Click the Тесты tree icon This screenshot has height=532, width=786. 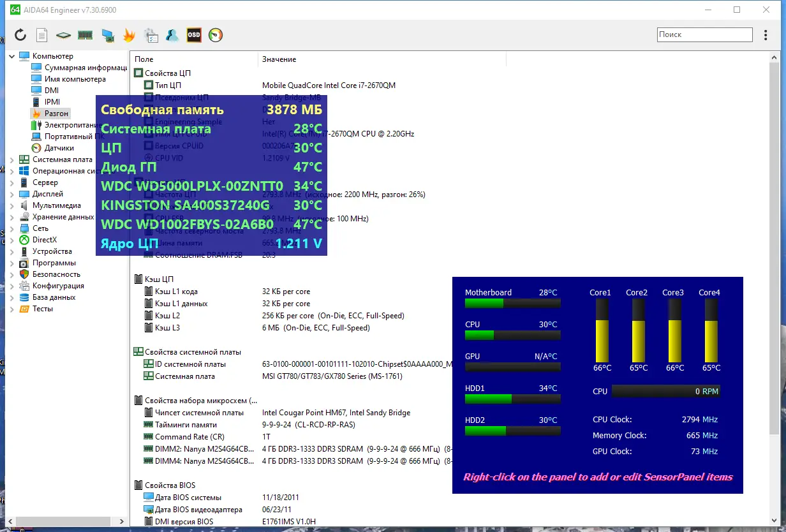click(x=24, y=309)
